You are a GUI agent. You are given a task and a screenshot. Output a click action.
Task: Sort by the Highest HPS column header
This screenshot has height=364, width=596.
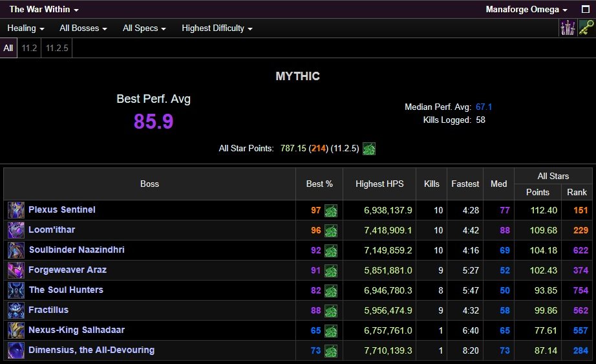pos(379,184)
